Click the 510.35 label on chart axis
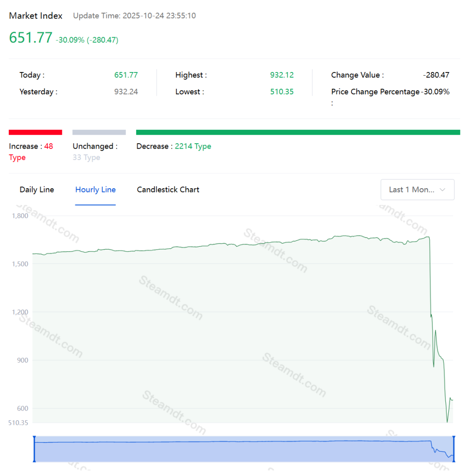The height and width of the screenshot is (476, 465). [18, 423]
